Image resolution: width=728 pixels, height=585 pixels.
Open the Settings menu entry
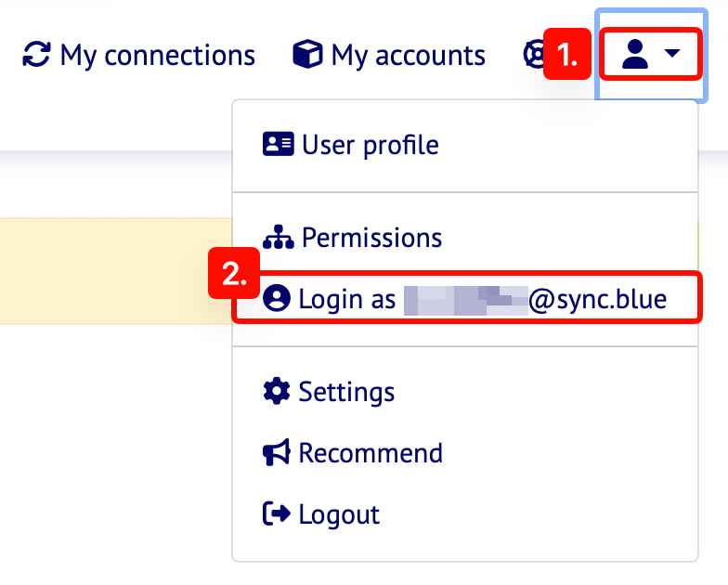(x=346, y=392)
